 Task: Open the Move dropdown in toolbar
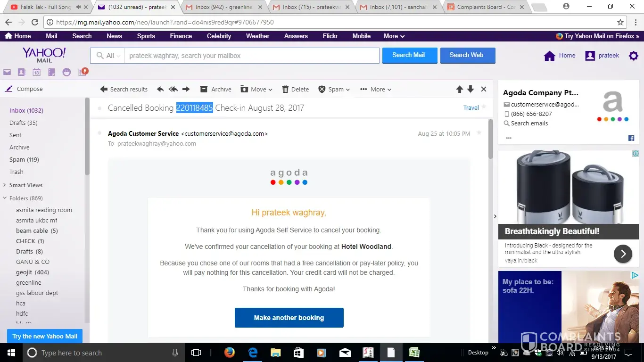pyautogui.click(x=257, y=89)
